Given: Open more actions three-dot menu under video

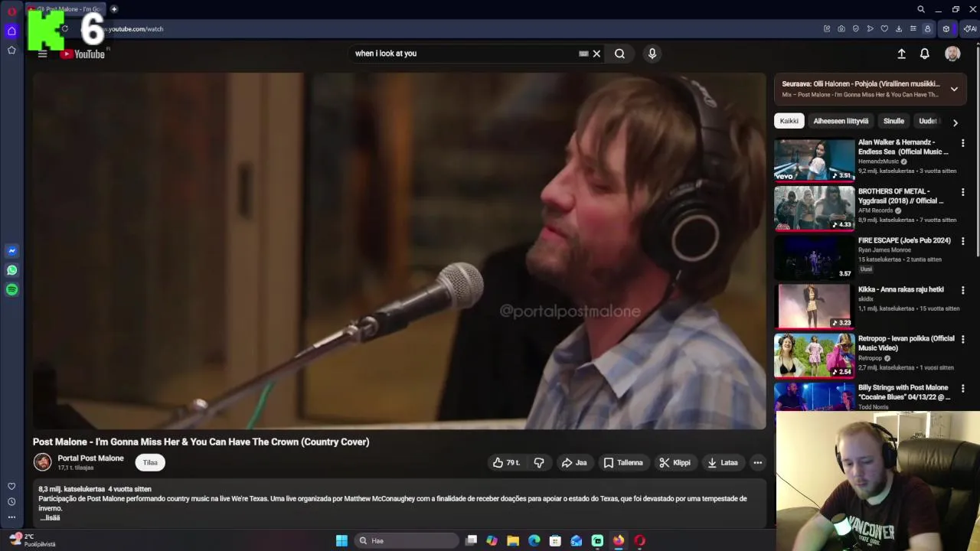Looking at the screenshot, I should pyautogui.click(x=757, y=462).
